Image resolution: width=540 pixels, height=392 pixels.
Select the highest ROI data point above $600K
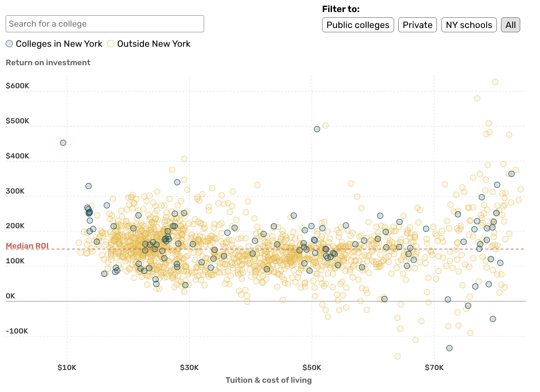(495, 82)
